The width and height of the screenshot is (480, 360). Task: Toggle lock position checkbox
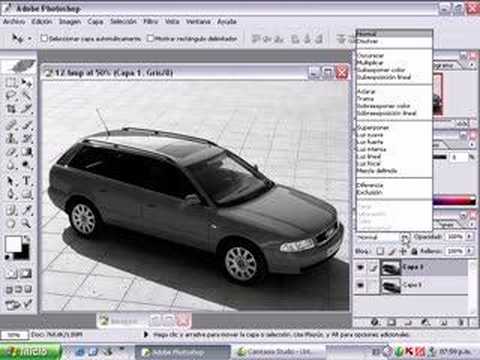click(x=403, y=251)
